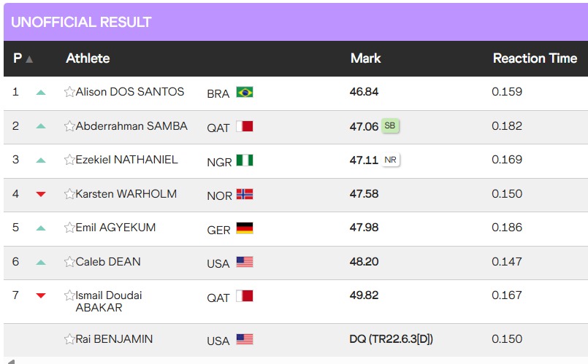The width and height of the screenshot is (588, 364).
Task: Click the Reaction Time column header
Action: point(535,58)
